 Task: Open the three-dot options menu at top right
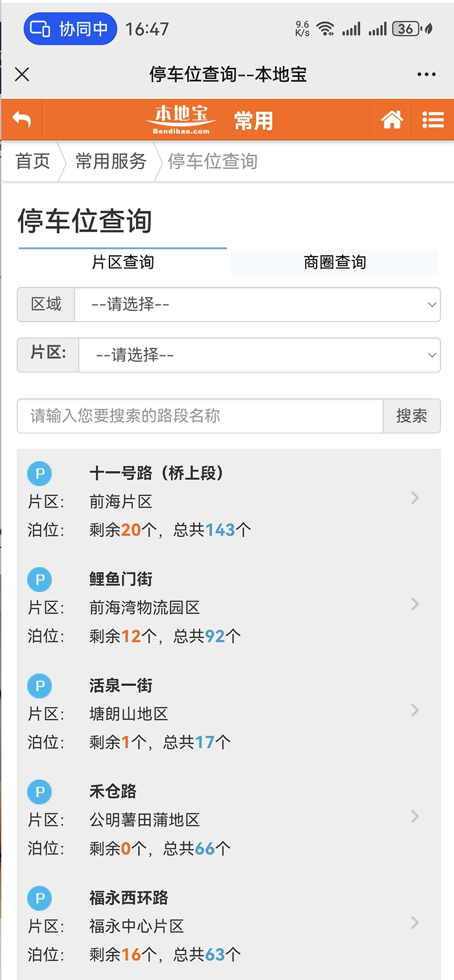point(426,74)
